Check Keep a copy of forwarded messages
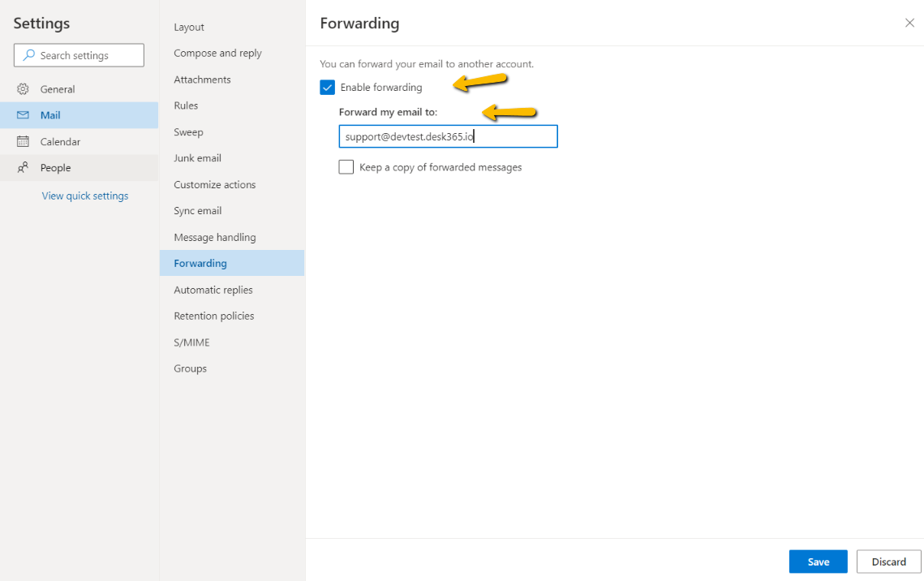The height and width of the screenshot is (581, 924). point(346,166)
